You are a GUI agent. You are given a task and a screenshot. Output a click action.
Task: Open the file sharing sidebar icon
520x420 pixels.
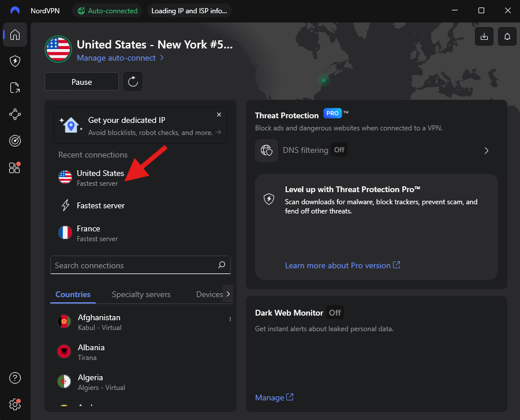pyautogui.click(x=14, y=88)
